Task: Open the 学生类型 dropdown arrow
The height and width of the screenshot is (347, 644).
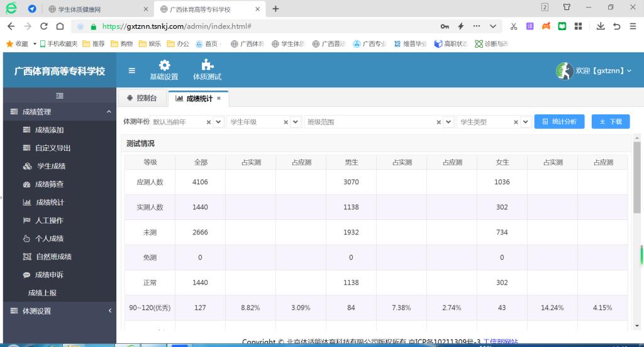Action: pos(526,122)
